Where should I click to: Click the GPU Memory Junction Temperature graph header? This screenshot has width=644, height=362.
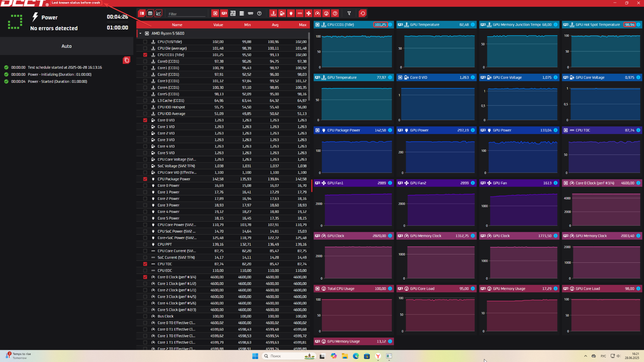click(519, 25)
